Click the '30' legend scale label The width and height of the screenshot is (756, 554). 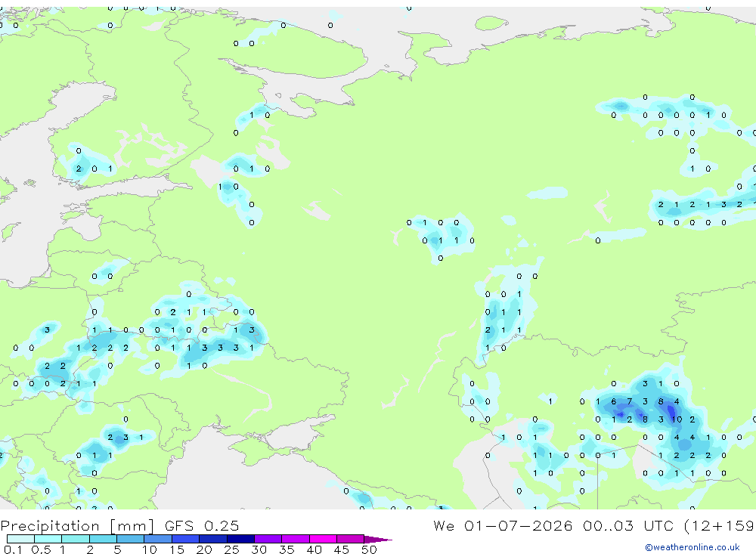259,549
